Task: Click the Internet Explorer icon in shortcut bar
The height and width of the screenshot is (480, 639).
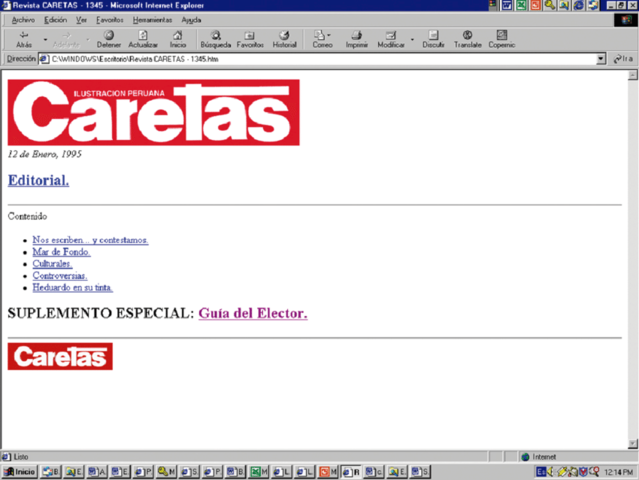Action: coord(578,5)
